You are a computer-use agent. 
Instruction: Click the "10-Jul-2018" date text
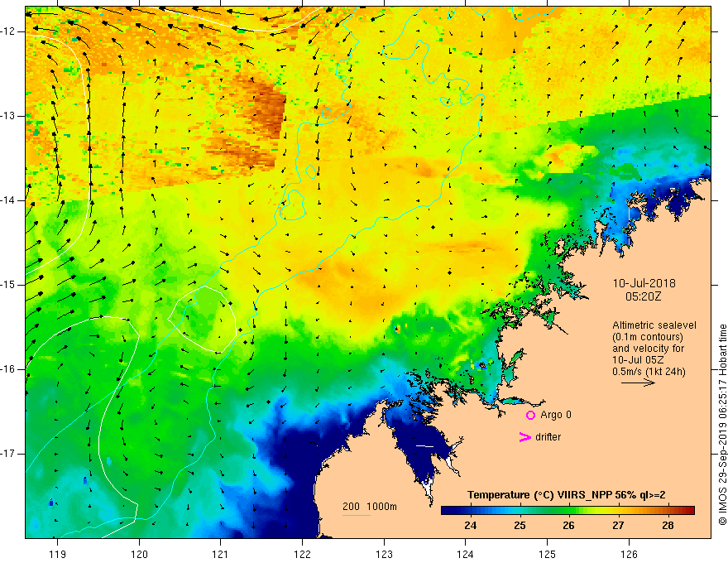click(x=644, y=283)
